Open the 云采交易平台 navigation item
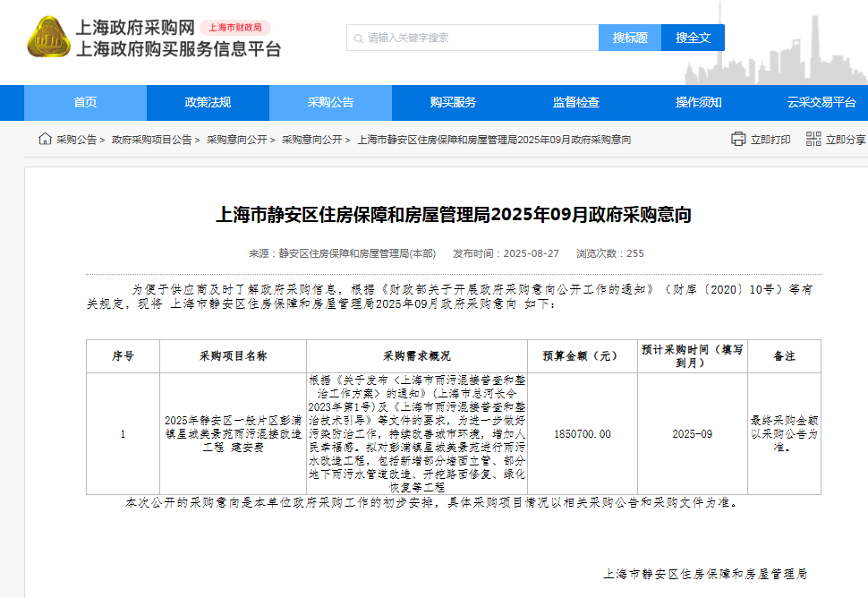 click(x=821, y=102)
